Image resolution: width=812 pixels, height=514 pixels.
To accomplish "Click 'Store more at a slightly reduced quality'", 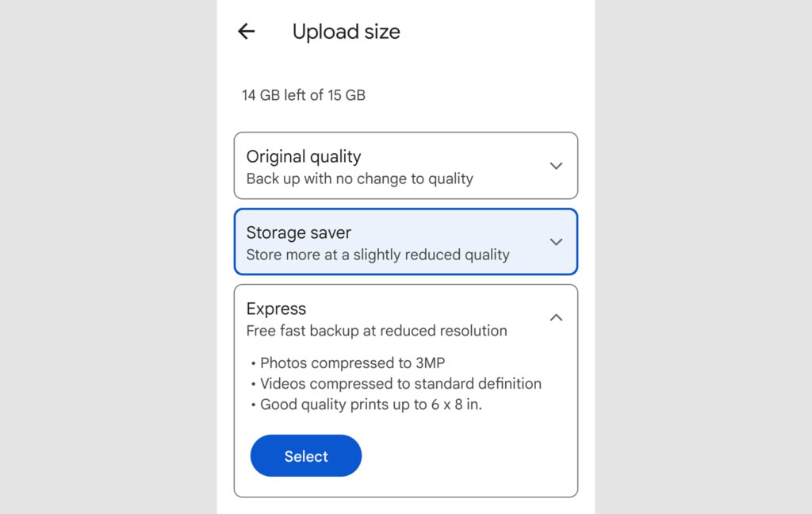I will click(378, 255).
